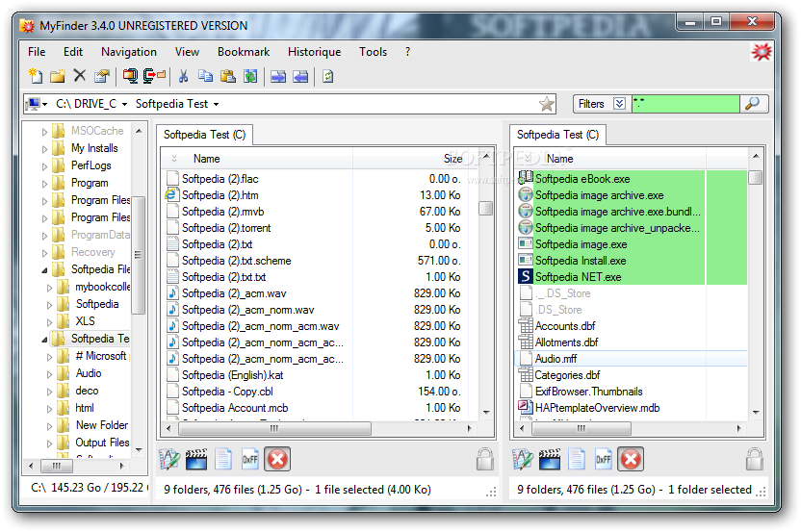Click the bookmark star in the address bar
801x532 pixels.
point(547,104)
